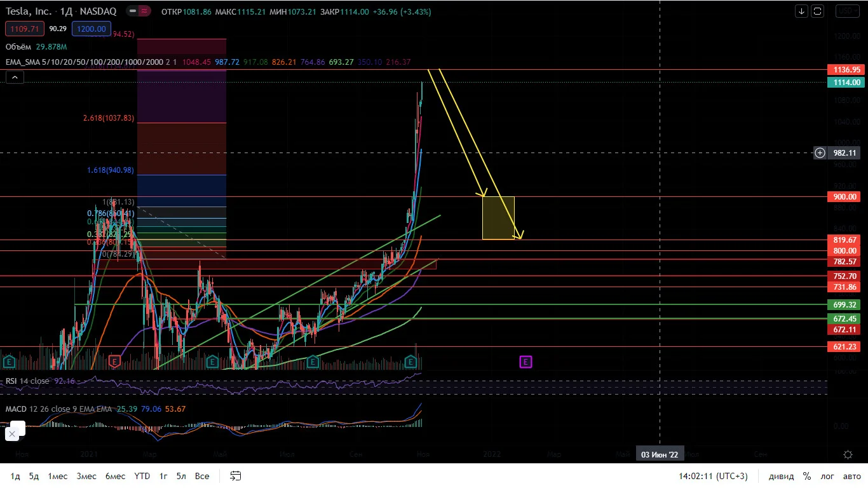Click the blue 1200.00 buy price button
868x488 pixels.
pyautogui.click(x=90, y=29)
